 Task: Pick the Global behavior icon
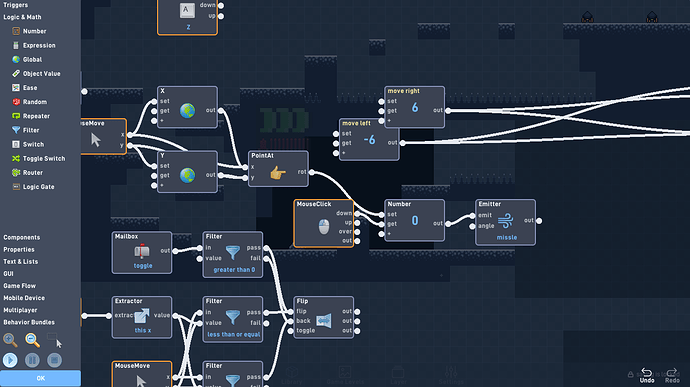16,59
